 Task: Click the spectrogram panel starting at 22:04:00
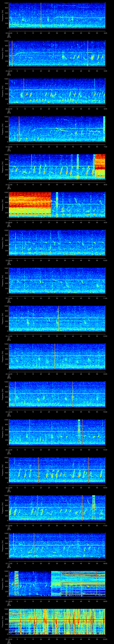tap(57, 53)
